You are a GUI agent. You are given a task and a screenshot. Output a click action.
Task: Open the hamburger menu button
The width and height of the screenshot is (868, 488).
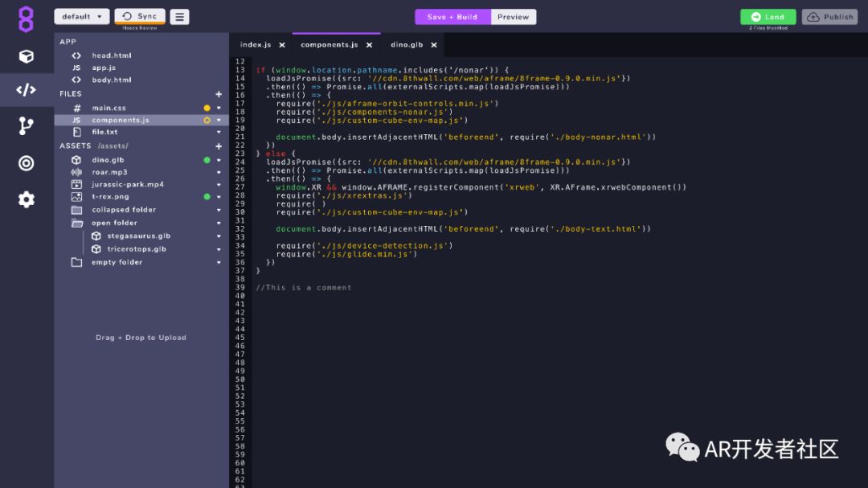tap(179, 17)
